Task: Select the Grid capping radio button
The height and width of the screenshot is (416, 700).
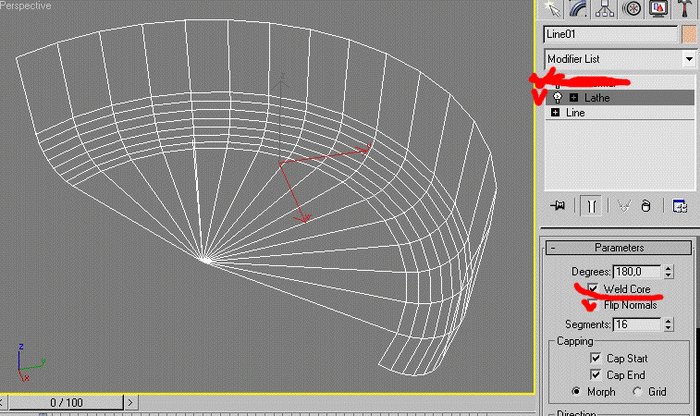Action: [x=637, y=391]
